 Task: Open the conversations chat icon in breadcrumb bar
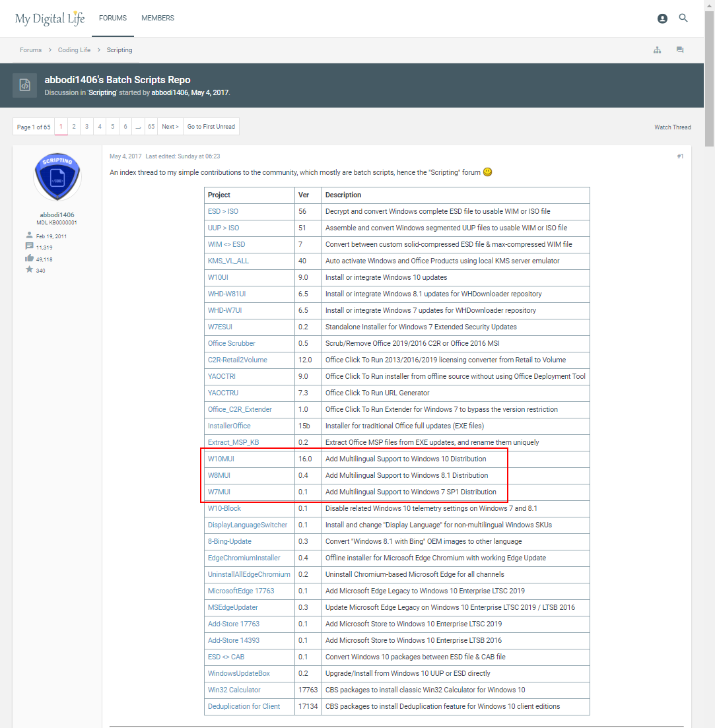(680, 50)
